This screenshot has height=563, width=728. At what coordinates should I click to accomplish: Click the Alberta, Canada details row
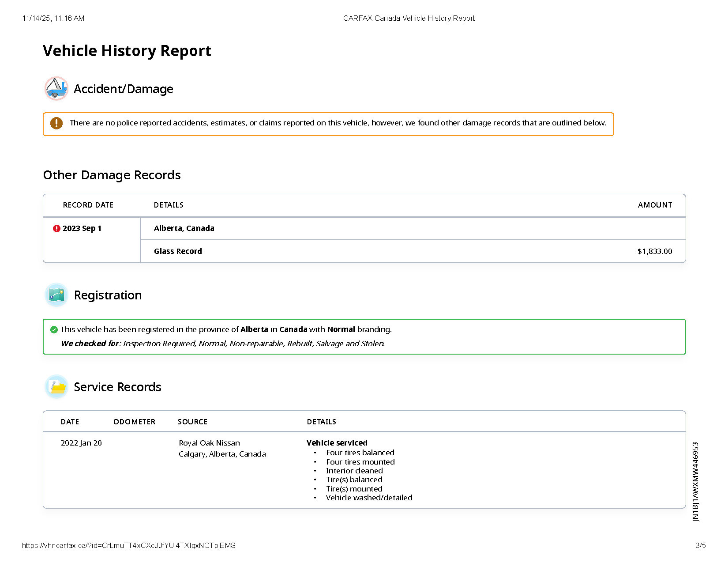pos(184,228)
